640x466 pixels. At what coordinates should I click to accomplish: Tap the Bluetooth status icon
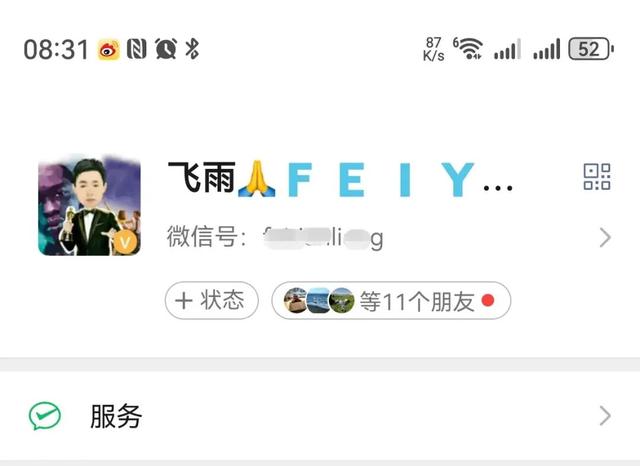click(192, 49)
